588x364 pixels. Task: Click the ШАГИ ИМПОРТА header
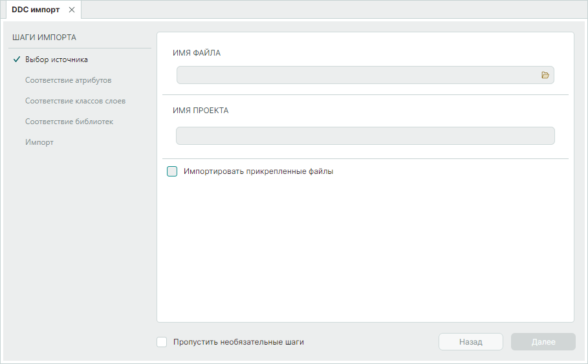pos(44,37)
